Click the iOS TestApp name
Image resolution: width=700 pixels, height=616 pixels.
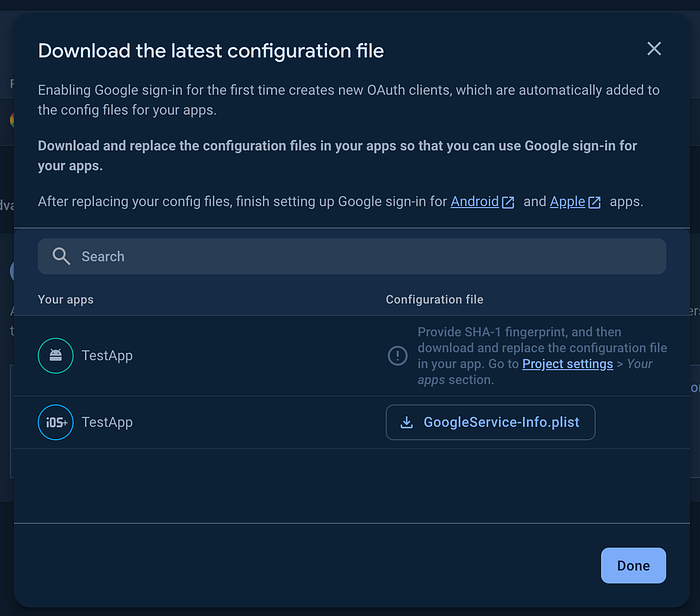(x=107, y=422)
